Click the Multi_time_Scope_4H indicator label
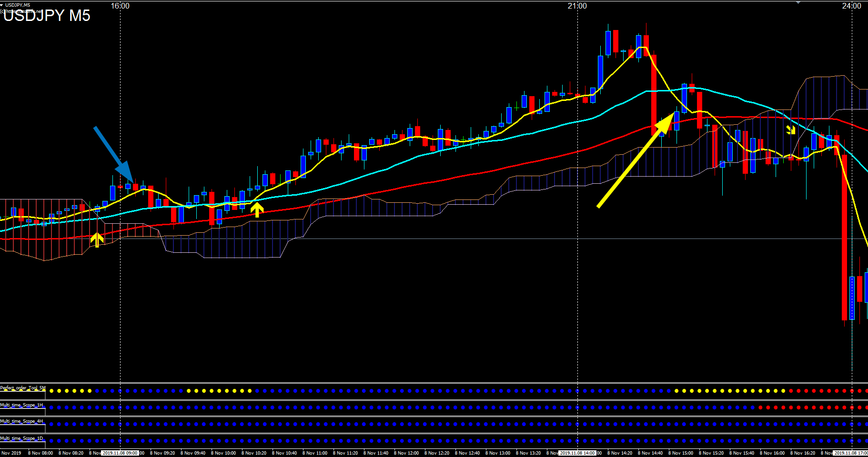 21,421
